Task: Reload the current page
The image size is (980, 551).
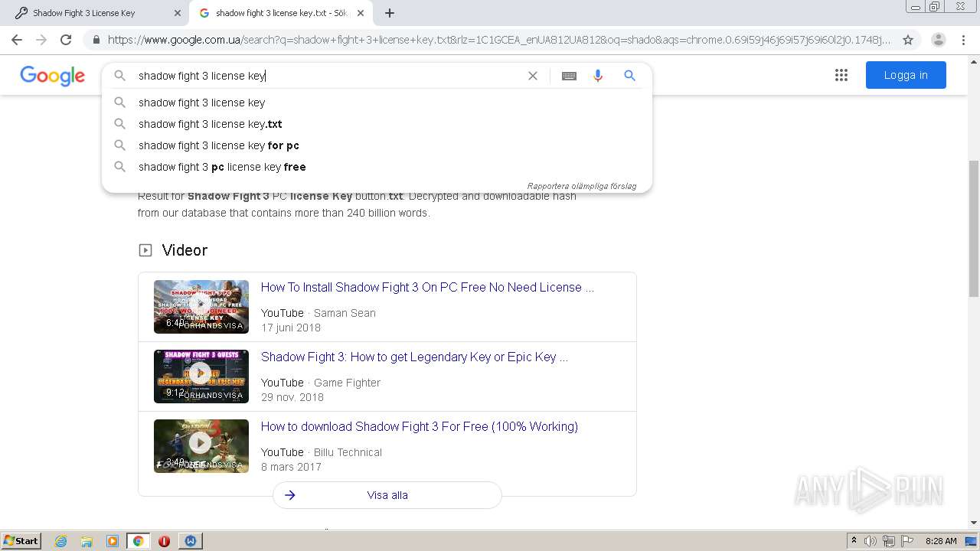Action: [x=66, y=40]
